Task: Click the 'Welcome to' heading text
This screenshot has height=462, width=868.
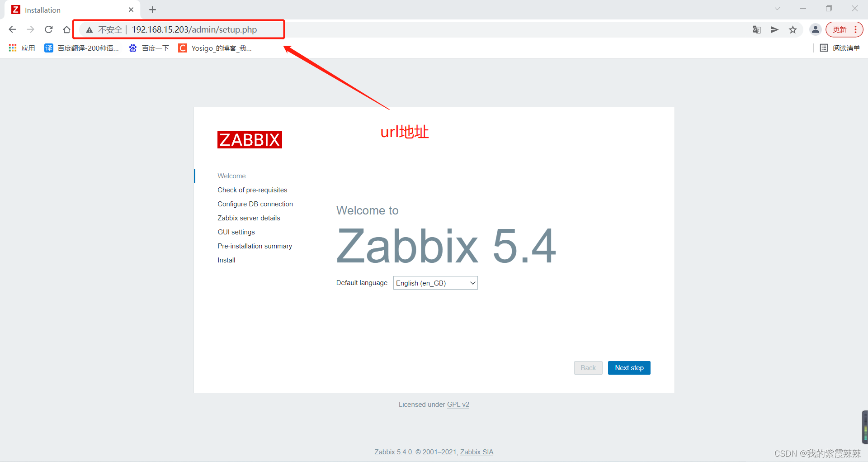Action: (x=367, y=210)
